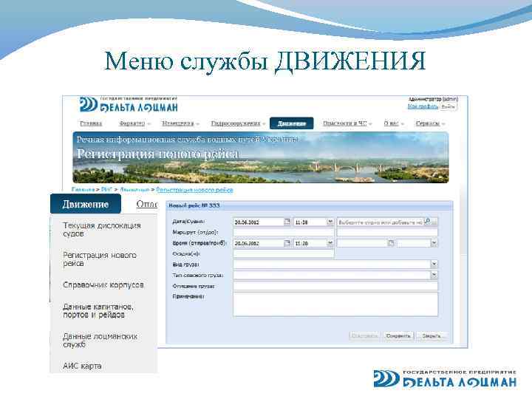Focus Маршрут destination input field
The width and height of the screenshot is (532, 399).
pyautogui.click(x=387, y=233)
